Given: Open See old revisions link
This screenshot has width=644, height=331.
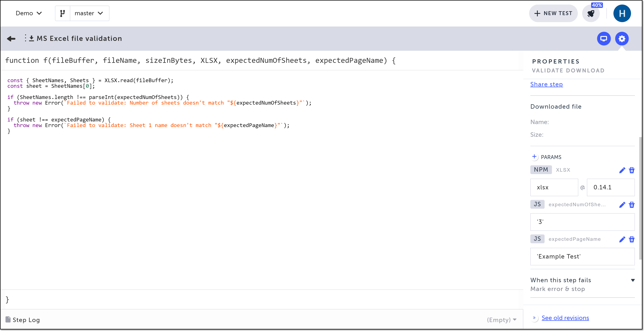Looking at the screenshot, I should click(565, 318).
